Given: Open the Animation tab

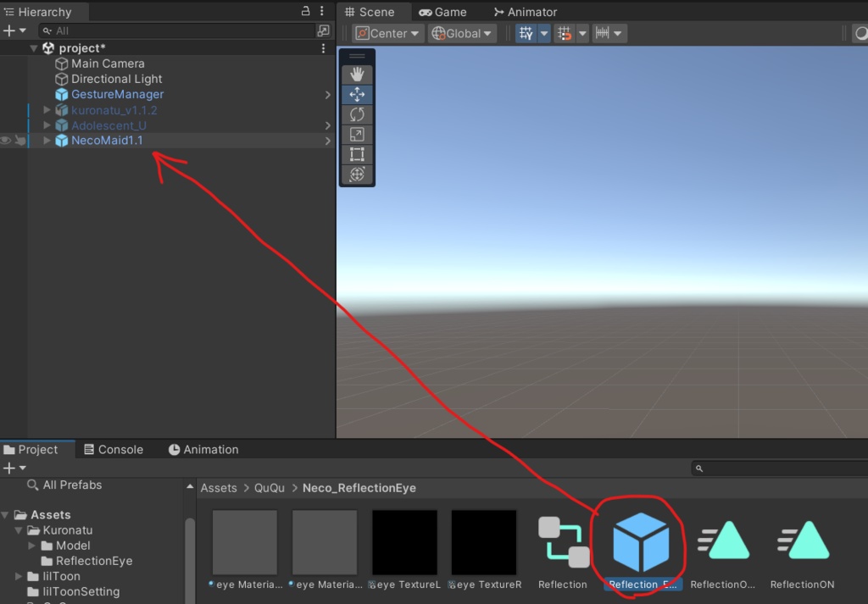Looking at the screenshot, I should point(203,450).
